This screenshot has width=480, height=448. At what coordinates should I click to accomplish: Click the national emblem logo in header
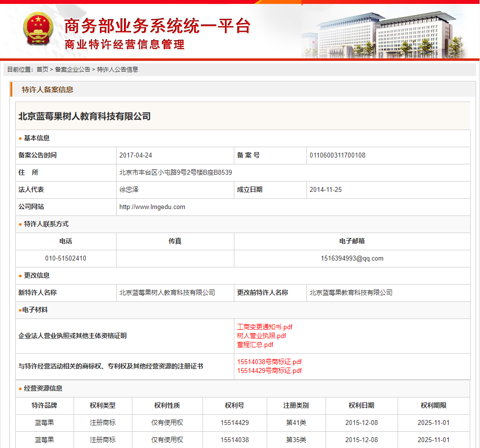38,28
